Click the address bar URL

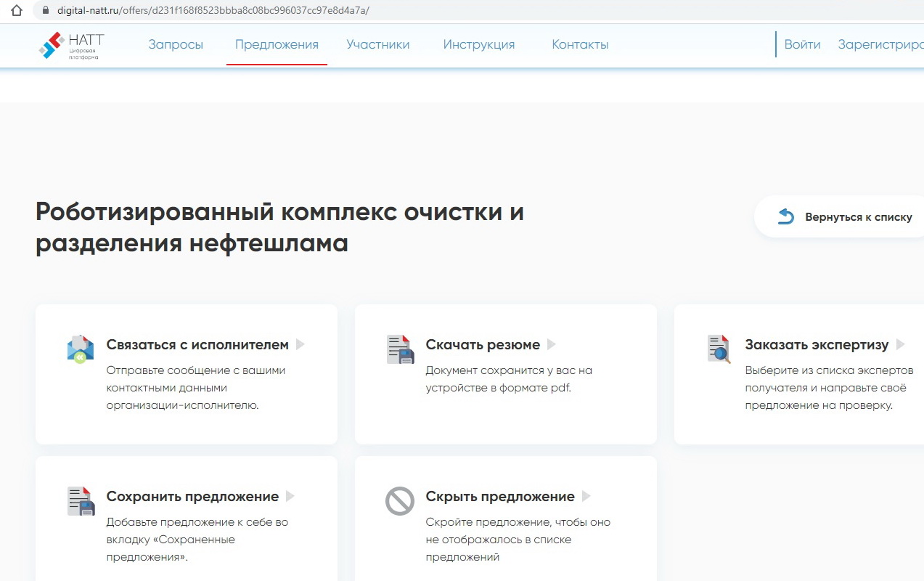click(x=213, y=11)
